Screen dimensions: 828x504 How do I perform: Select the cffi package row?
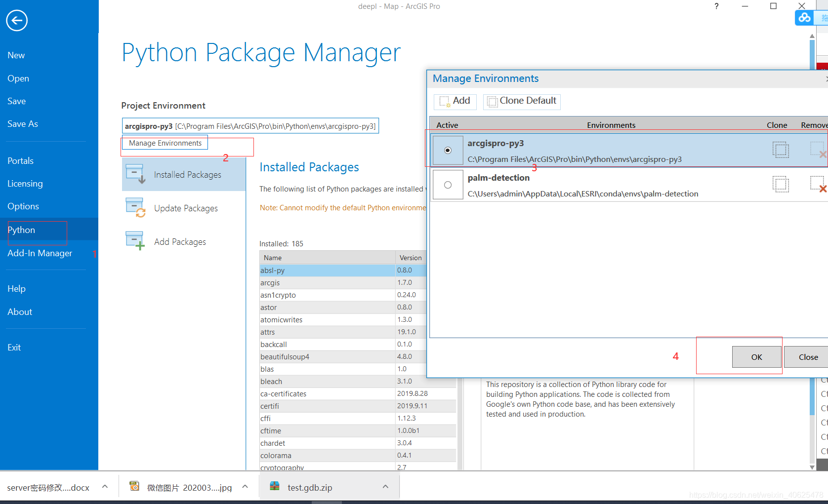358,419
